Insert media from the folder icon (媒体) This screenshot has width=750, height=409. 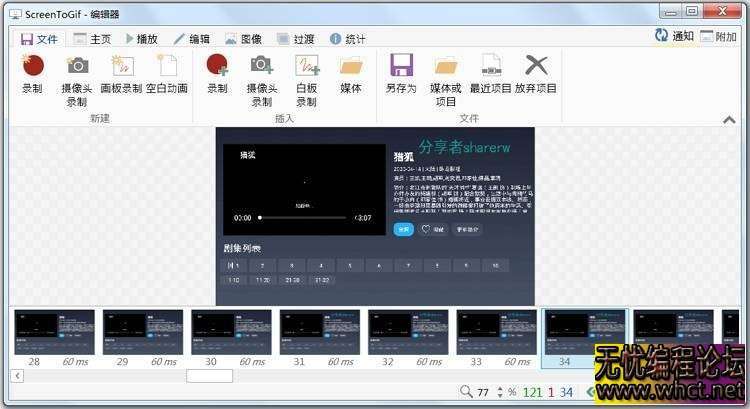tap(350, 74)
